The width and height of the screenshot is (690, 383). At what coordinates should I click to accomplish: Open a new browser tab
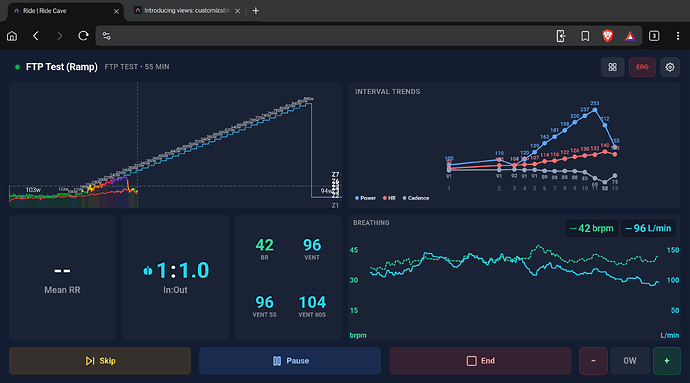pyautogui.click(x=256, y=11)
